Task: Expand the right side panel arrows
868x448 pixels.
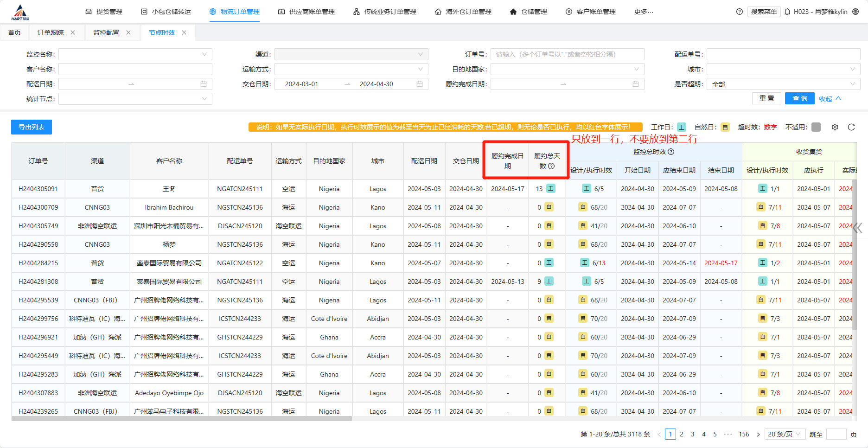Action: click(858, 228)
